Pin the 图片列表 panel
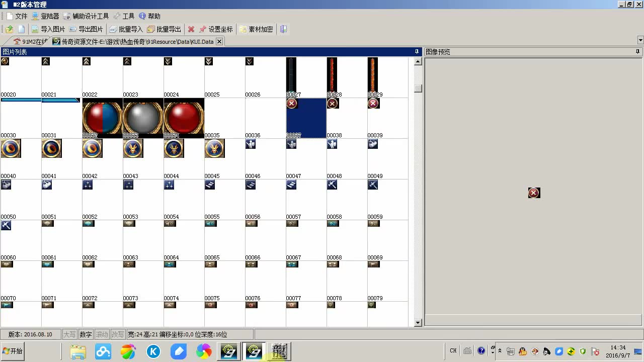 pos(417,52)
